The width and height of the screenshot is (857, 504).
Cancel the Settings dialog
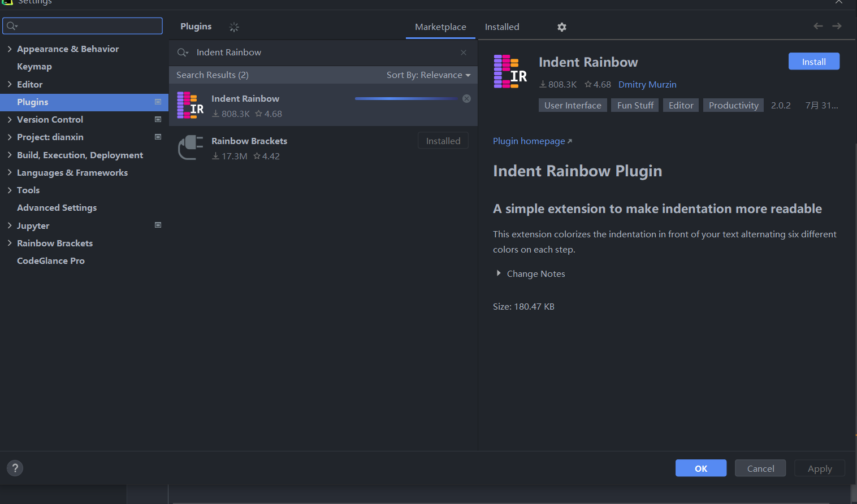(760, 468)
